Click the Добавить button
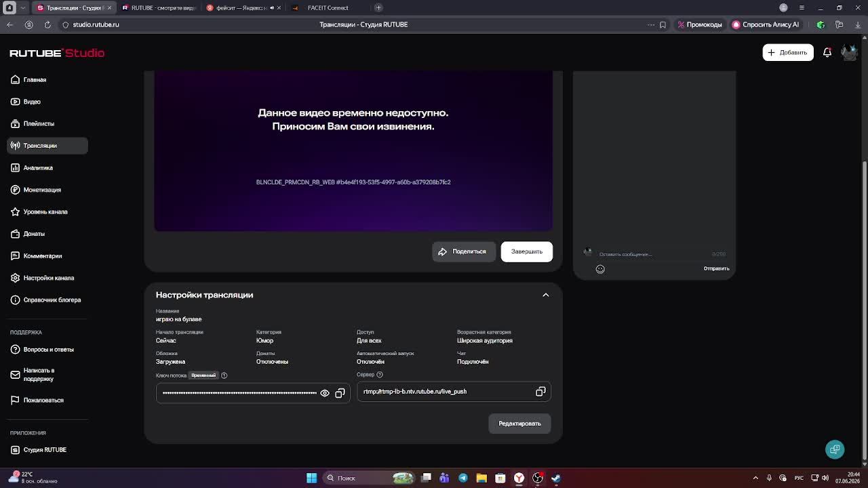Viewport: 868px width, 488px height. (788, 52)
